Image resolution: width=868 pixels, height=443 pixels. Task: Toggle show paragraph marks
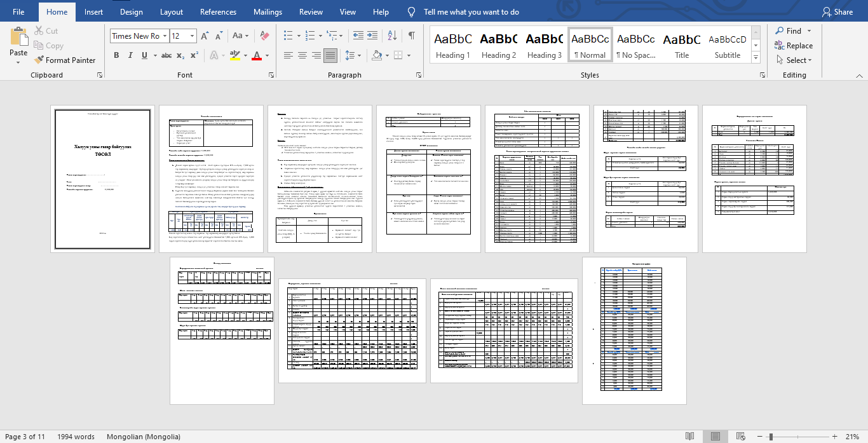click(412, 36)
